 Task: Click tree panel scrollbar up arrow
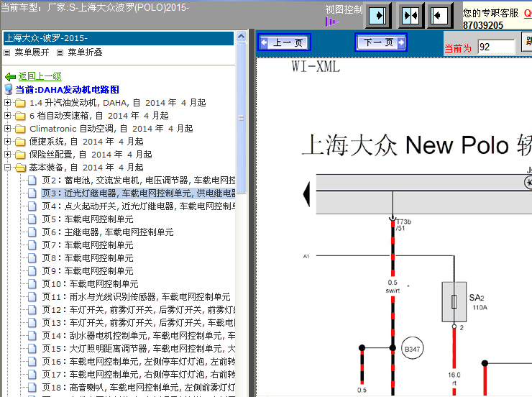point(242,36)
